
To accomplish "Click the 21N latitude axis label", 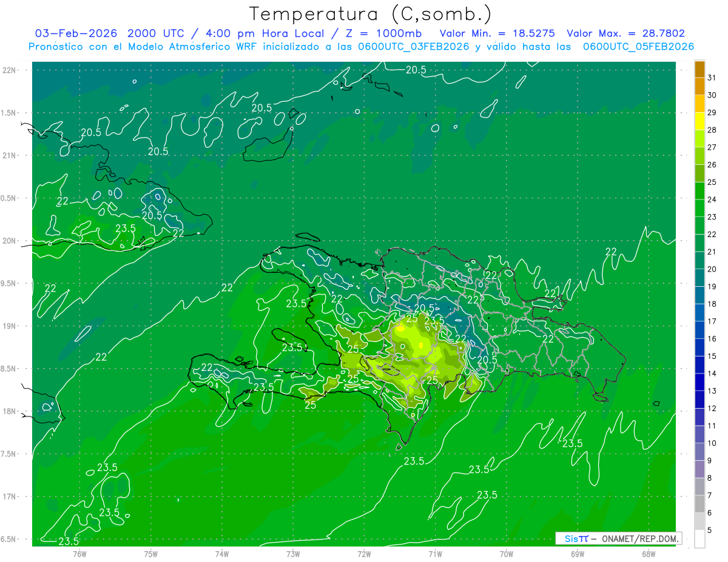I will (10, 155).
